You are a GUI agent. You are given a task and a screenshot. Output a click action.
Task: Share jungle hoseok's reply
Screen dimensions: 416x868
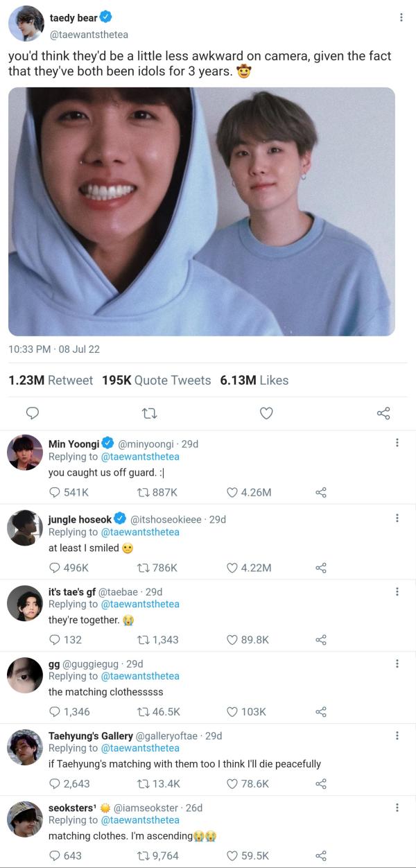[x=320, y=568]
